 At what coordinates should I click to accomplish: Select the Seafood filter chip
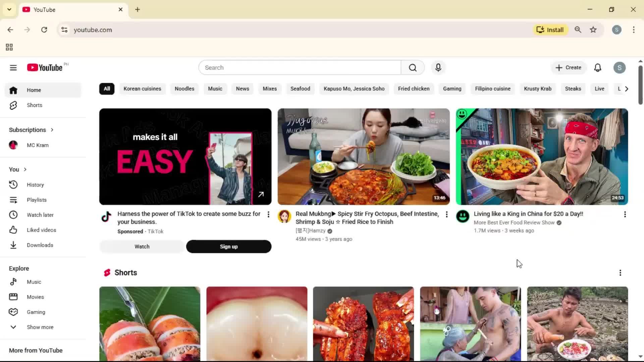pos(300,88)
